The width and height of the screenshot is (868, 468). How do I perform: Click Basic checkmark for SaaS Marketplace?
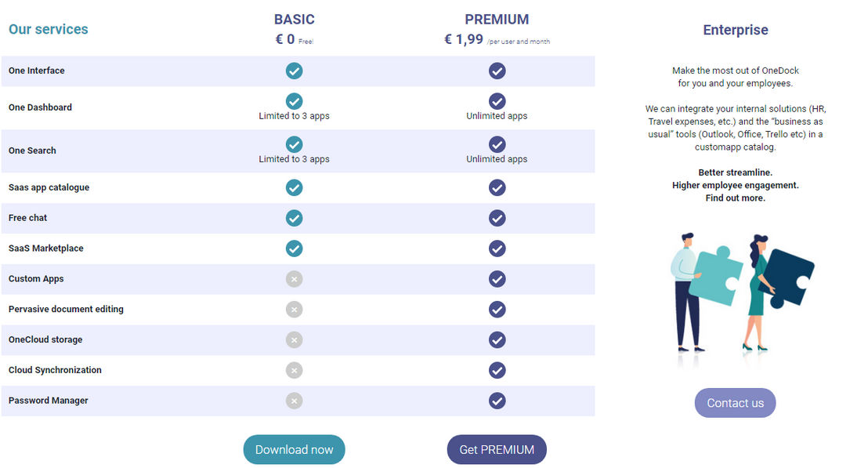(x=294, y=249)
